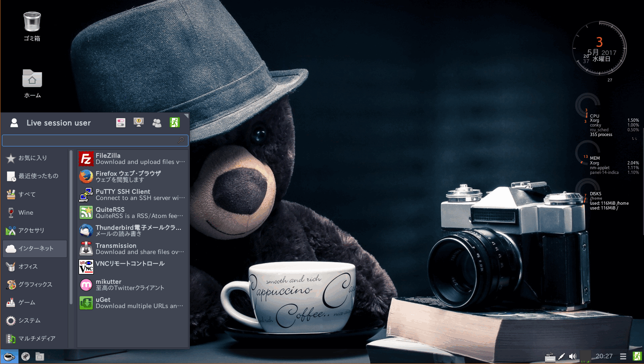The image size is (644, 364).
Task: Launch Transmission torrent client
Action: pyautogui.click(x=133, y=249)
